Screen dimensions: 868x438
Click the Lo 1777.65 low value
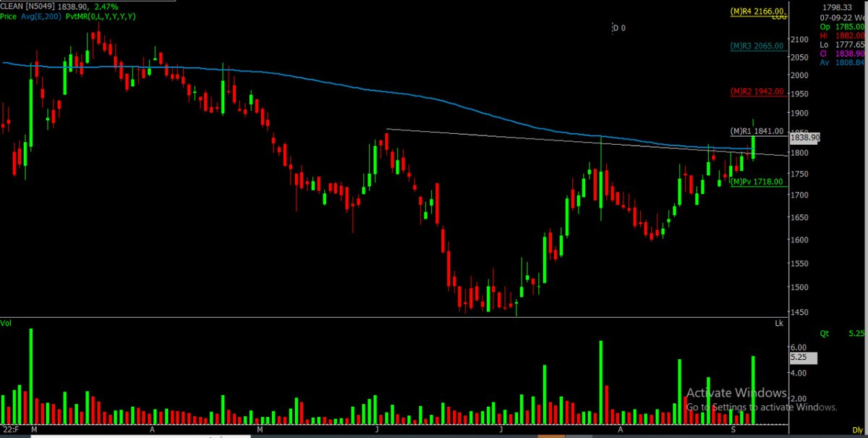pos(841,44)
